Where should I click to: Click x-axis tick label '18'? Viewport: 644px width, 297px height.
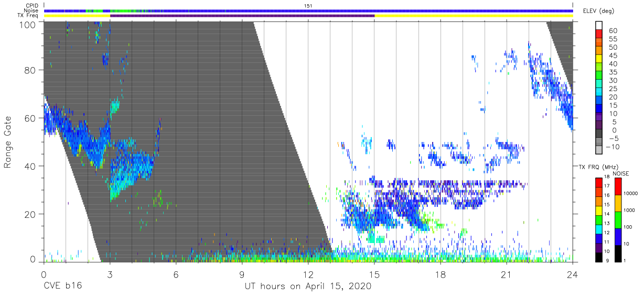coord(441,274)
